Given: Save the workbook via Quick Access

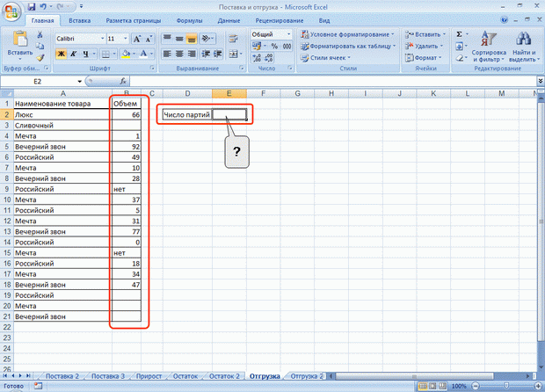Looking at the screenshot, I should [x=32, y=7].
